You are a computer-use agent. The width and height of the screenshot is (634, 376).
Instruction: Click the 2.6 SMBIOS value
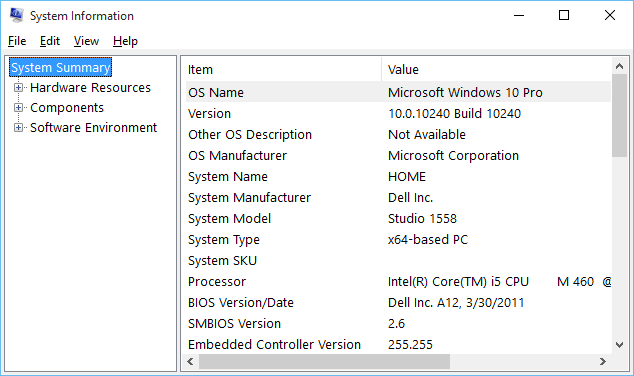[396, 324]
